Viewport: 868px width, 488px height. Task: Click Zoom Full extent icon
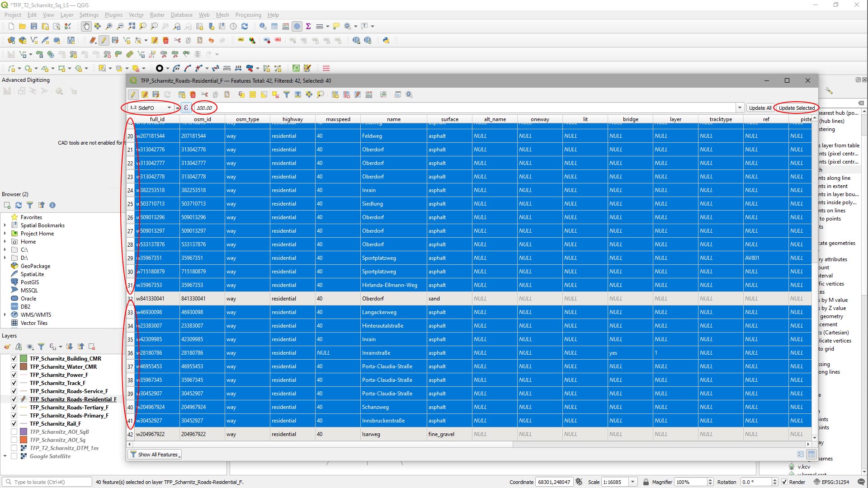(x=132, y=26)
